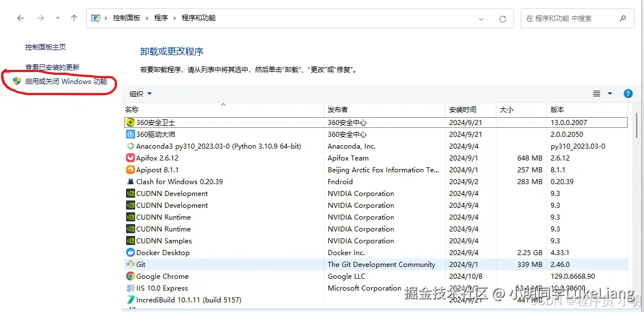The image size is (644, 312).
Task: Click the Google Chrome icon
Action: [x=131, y=276]
